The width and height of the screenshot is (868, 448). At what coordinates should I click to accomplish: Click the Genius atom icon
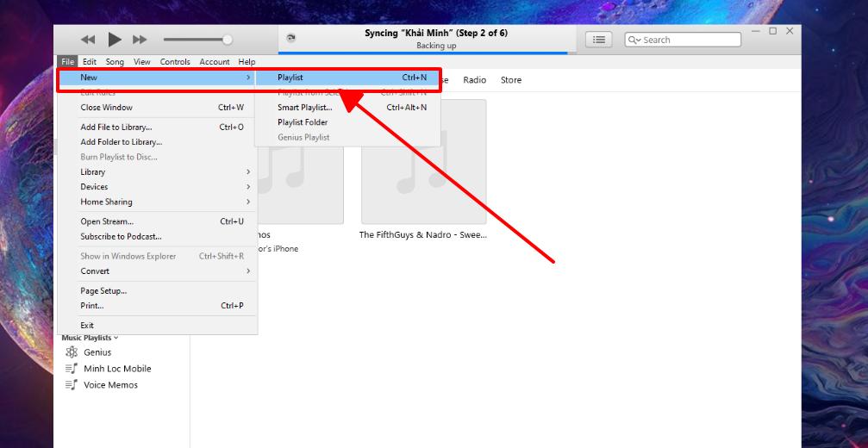[x=72, y=352]
